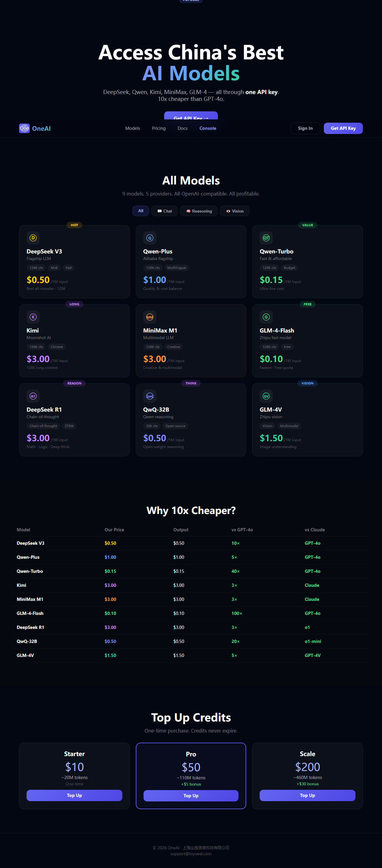The height and width of the screenshot is (868, 382).
Task: Open the GLM-4-Flash card title
Action: pyautogui.click(x=277, y=330)
